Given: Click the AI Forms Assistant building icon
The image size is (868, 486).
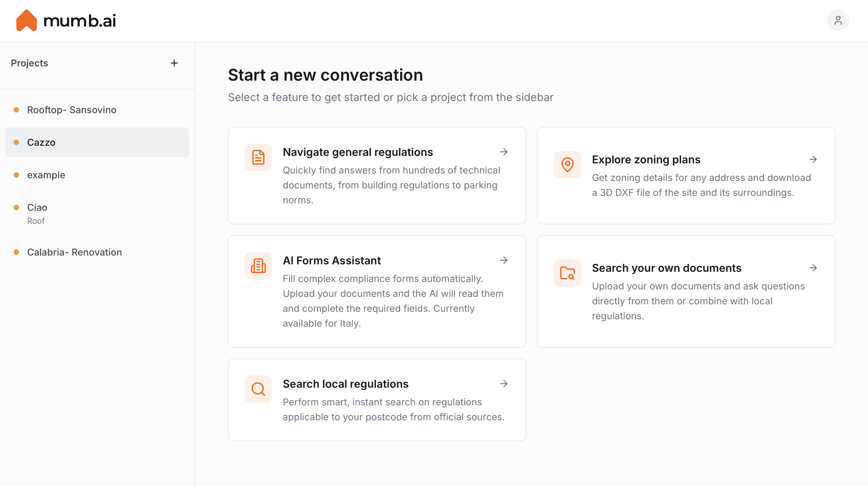Looking at the screenshot, I should 258,266.
